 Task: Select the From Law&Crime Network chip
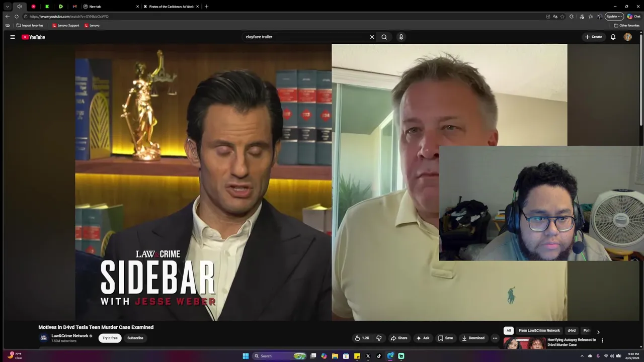(539, 330)
